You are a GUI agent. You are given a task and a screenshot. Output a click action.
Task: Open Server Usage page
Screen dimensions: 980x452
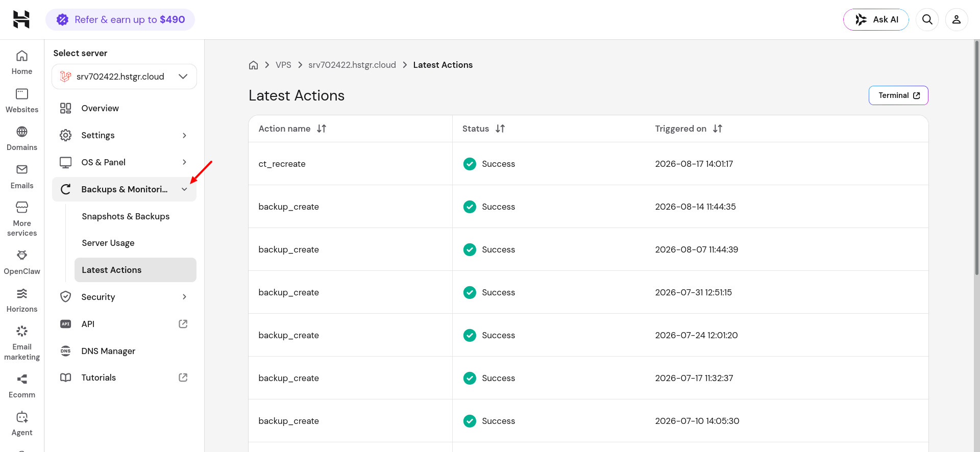point(135,243)
